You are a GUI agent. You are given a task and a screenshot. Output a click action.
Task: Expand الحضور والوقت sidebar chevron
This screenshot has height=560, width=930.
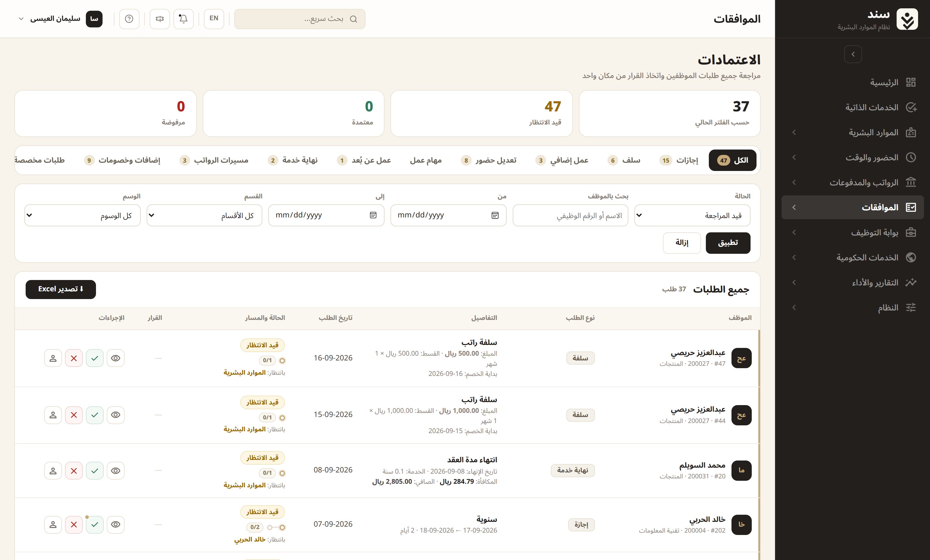[794, 157]
